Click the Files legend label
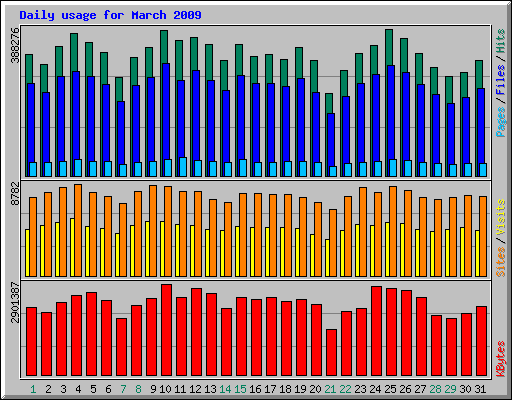Screen dimensions: 512x400 click(501, 80)
